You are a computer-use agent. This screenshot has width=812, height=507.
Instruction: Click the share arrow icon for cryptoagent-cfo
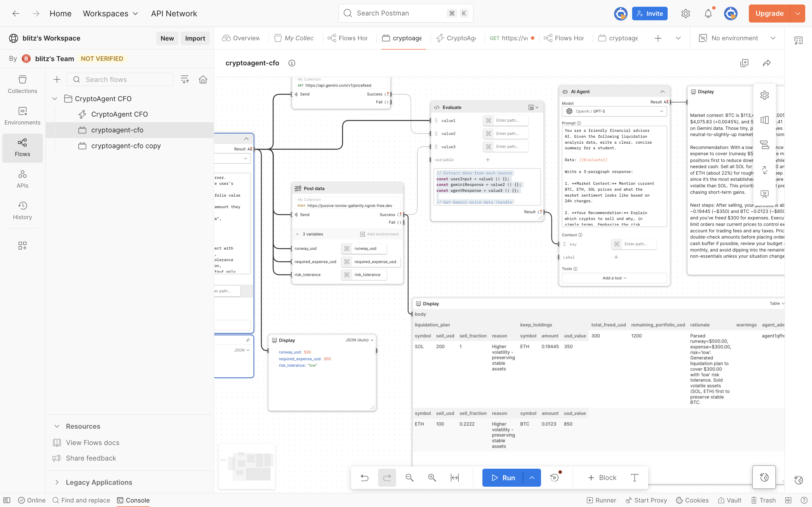pos(767,63)
